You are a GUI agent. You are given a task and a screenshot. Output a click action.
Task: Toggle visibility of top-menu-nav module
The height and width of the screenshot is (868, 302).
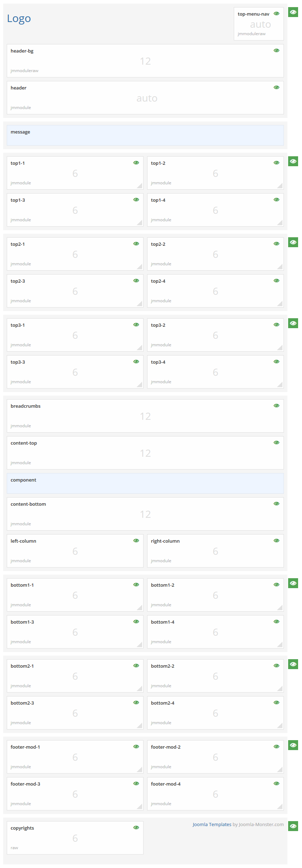(x=276, y=14)
